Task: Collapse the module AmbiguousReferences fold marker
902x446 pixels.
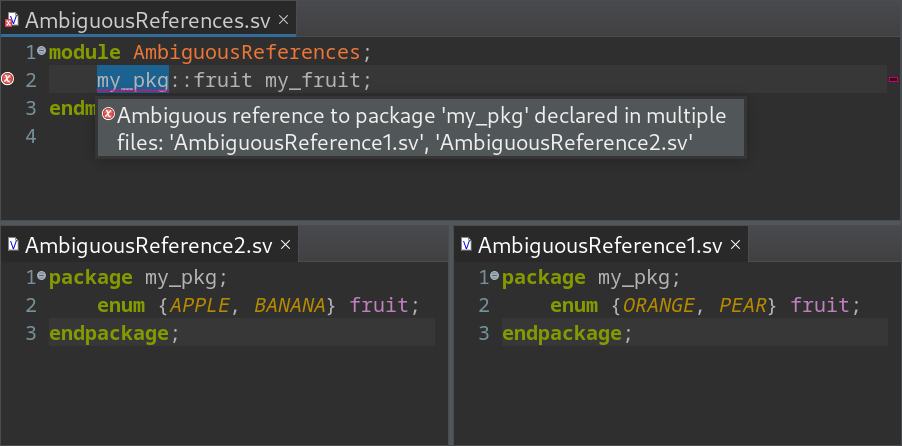Action: coord(41,51)
